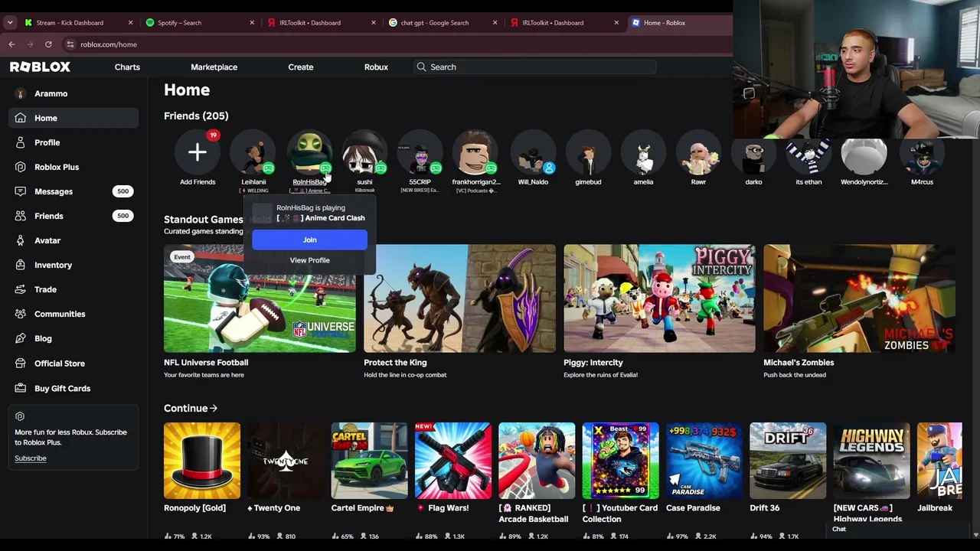Open friend Rawr's avatar
980x551 pixels.
[698, 152]
